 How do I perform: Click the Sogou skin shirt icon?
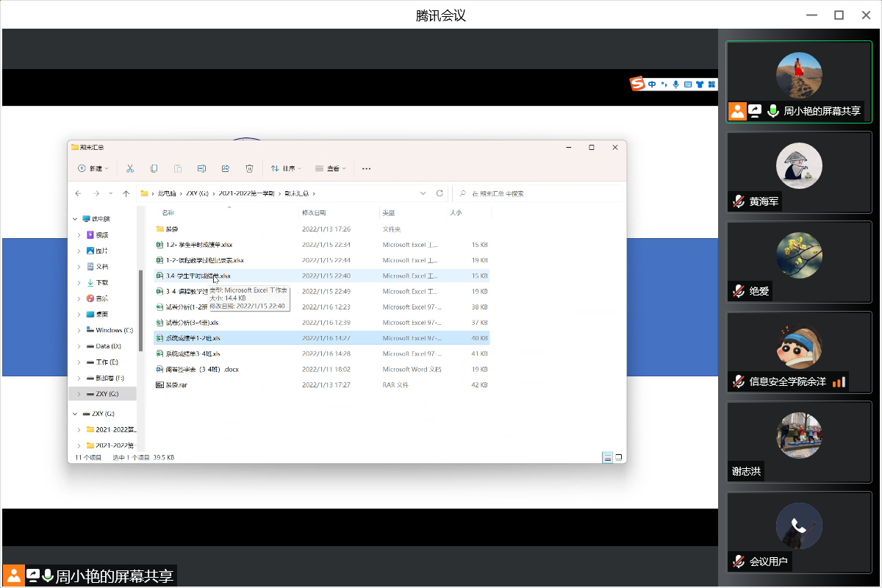(x=700, y=84)
